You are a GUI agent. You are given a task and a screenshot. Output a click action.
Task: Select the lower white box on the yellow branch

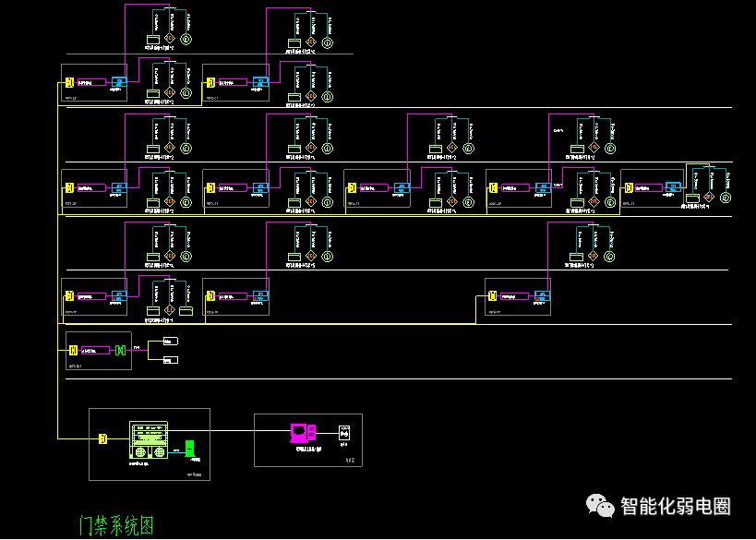(x=171, y=360)
